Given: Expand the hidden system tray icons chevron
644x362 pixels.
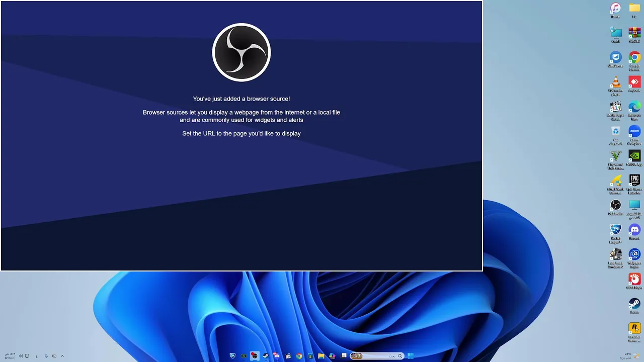Looking at the screenshot, I should point(62,356).
